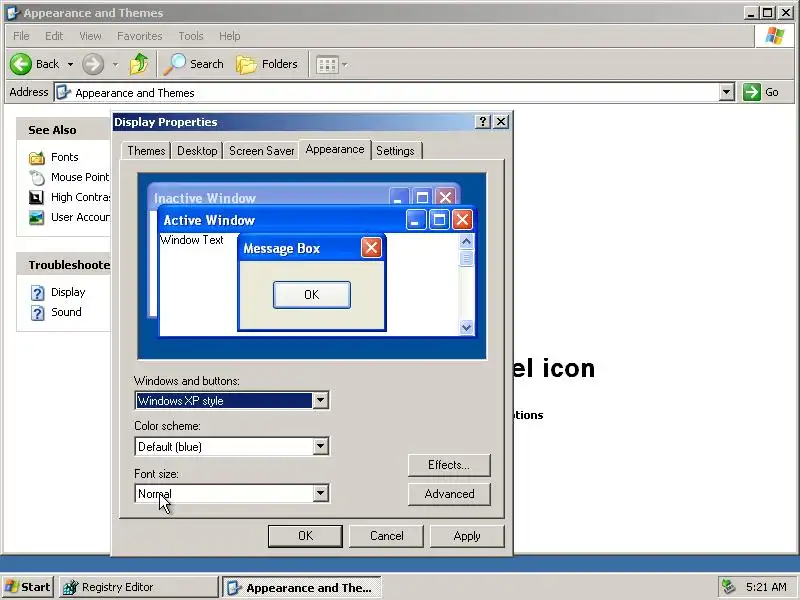Click the Message Box preview title
This screenshot has width=800, height=600.
click(282, 248)
